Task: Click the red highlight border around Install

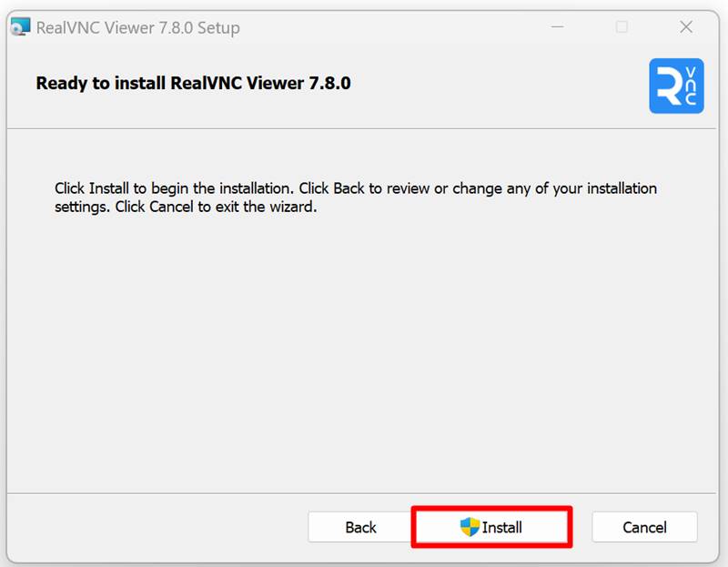Action: 491,509
